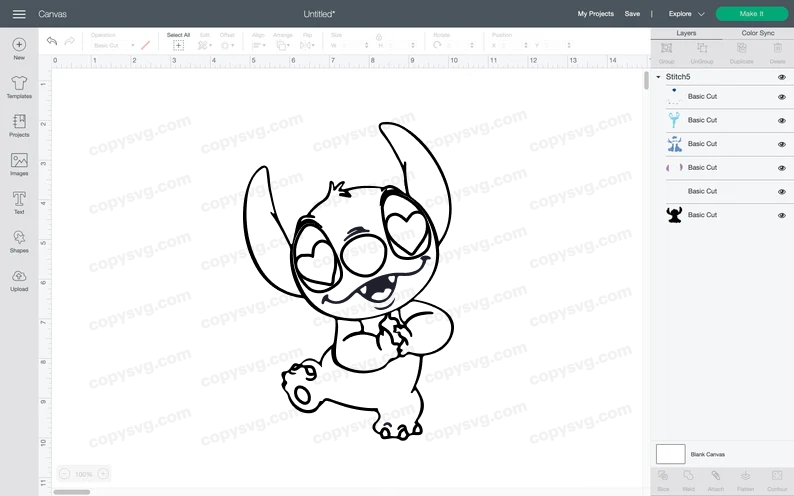Open the Align dropdown
794x496 pixels.
[258, 46]
